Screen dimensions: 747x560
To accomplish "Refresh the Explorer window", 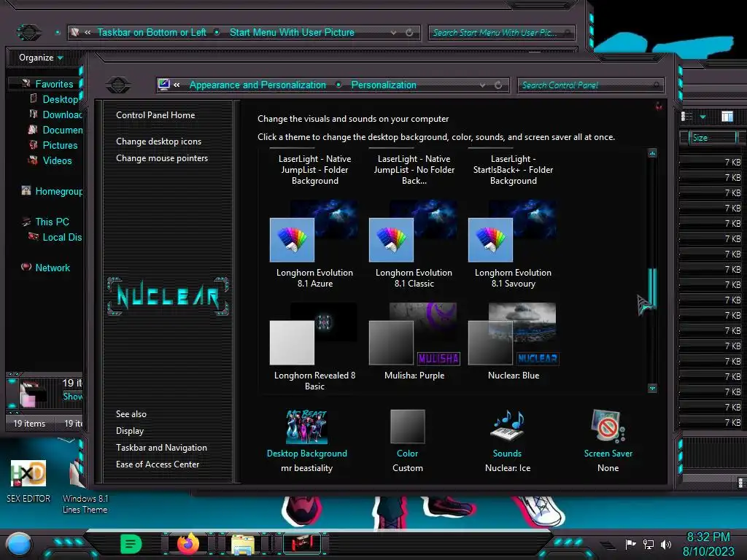I will point(409,32).
